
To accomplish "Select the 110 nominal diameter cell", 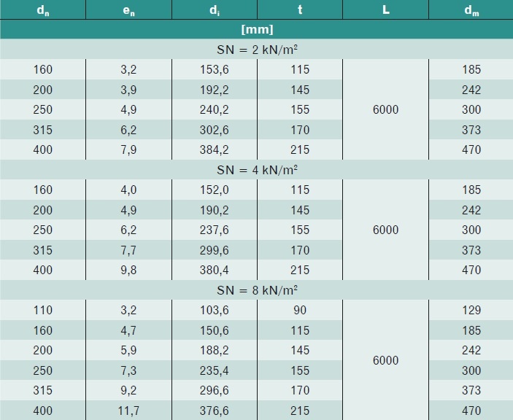I will [x=43, y=310].
